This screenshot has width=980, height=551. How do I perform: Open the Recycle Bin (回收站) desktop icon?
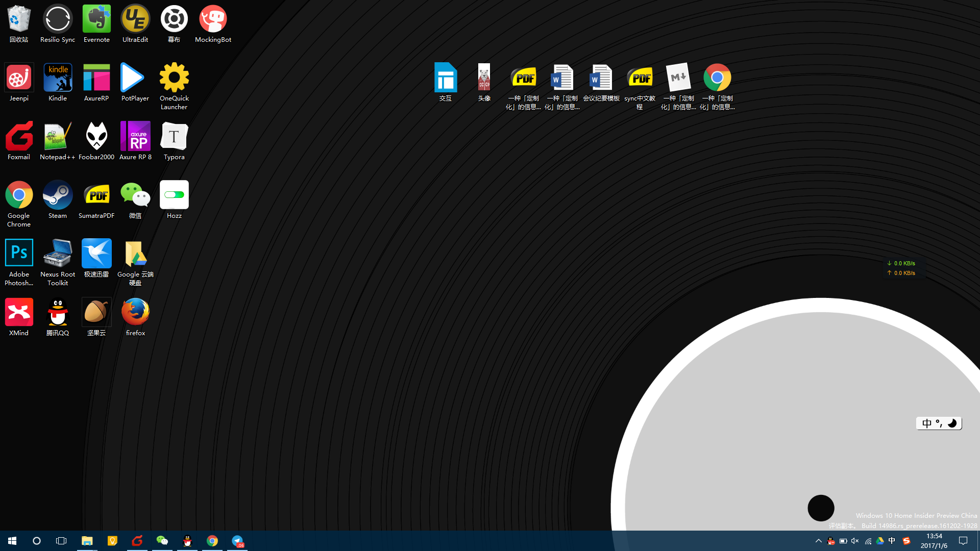[x=19, y=24]
